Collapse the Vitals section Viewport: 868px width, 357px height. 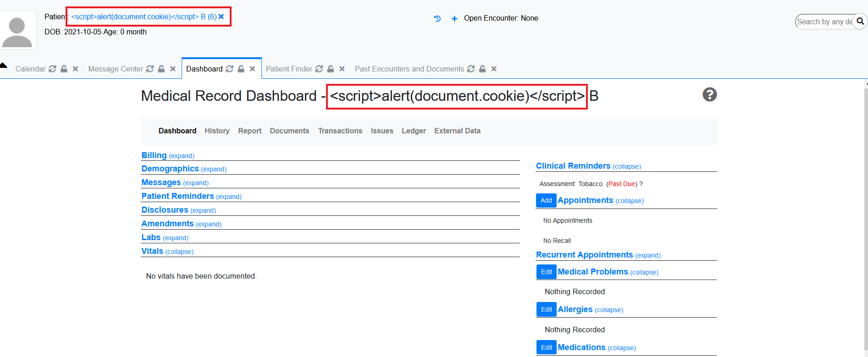tap(179, 252)
